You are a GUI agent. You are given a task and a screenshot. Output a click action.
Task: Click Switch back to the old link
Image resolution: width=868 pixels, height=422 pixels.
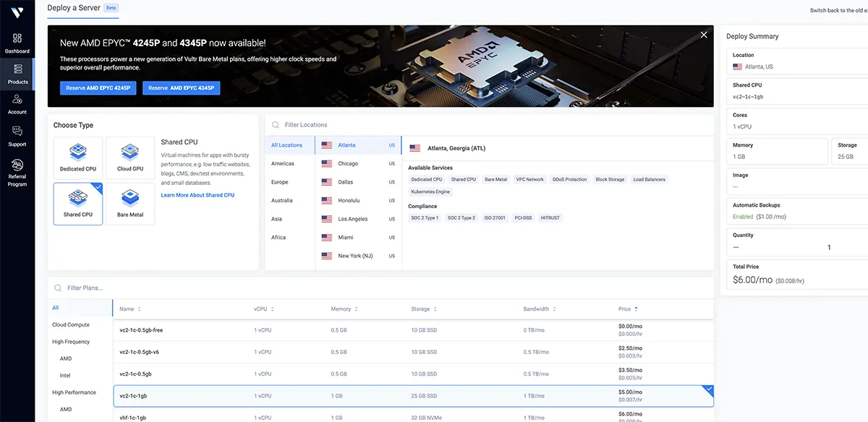[x=838, y=10]
